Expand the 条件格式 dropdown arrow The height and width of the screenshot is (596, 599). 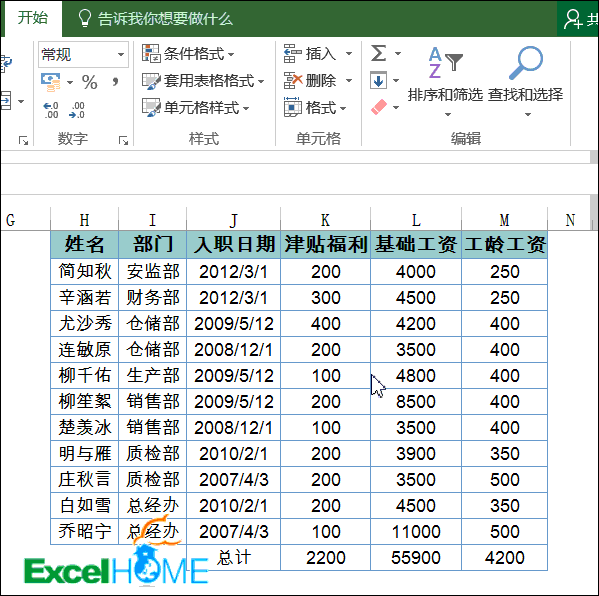pyautogui.click(x=231, y=55)
